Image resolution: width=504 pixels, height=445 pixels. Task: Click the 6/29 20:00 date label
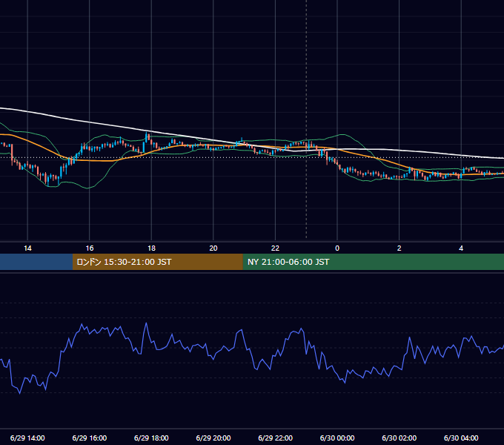coord(213,438)
